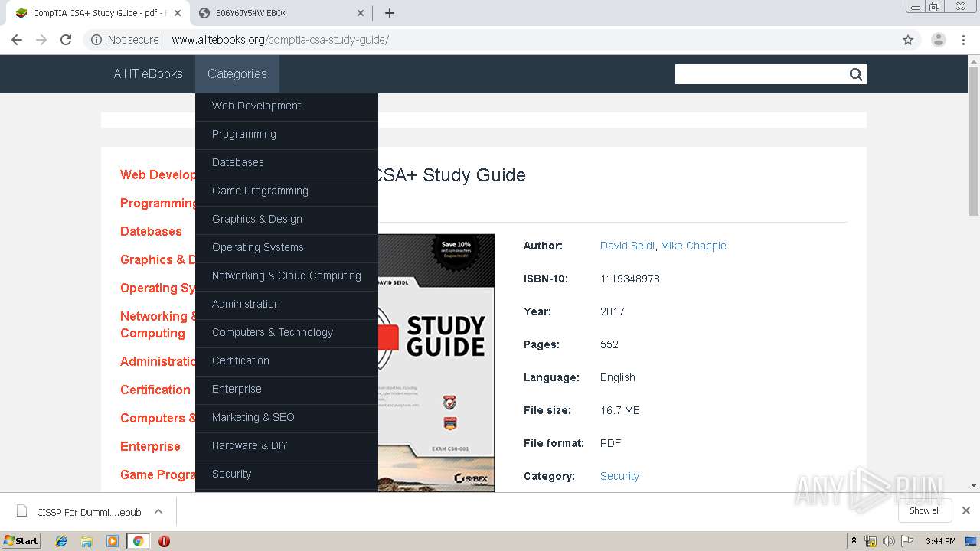The width and height of the screenshot is (980, 551).
Task: Pick Operating Systems from dropdown
Action: pyautogui.click(x=286, y=247)
